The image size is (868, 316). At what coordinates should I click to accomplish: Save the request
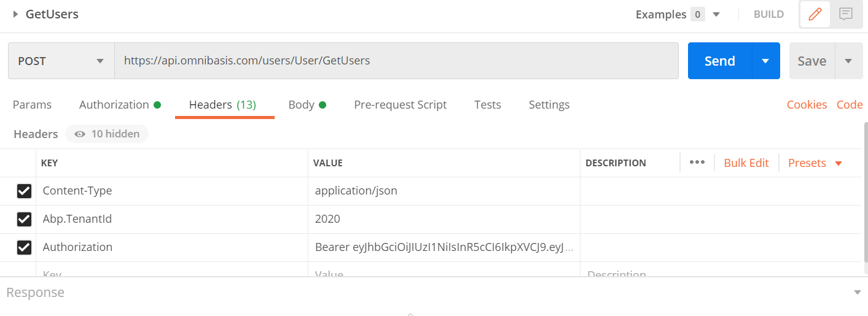[x=811, y=61]
